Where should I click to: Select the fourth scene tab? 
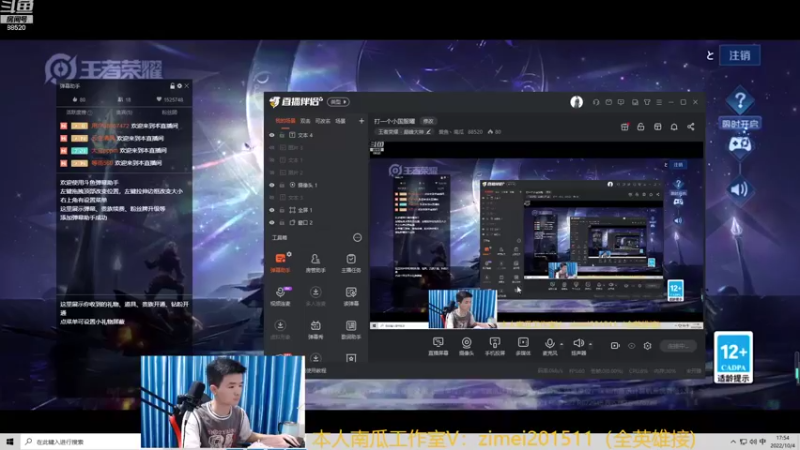point(340,121)
